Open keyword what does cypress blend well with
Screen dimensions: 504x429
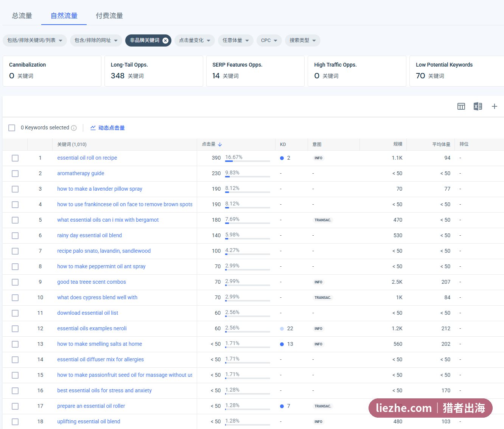[97, 298]
